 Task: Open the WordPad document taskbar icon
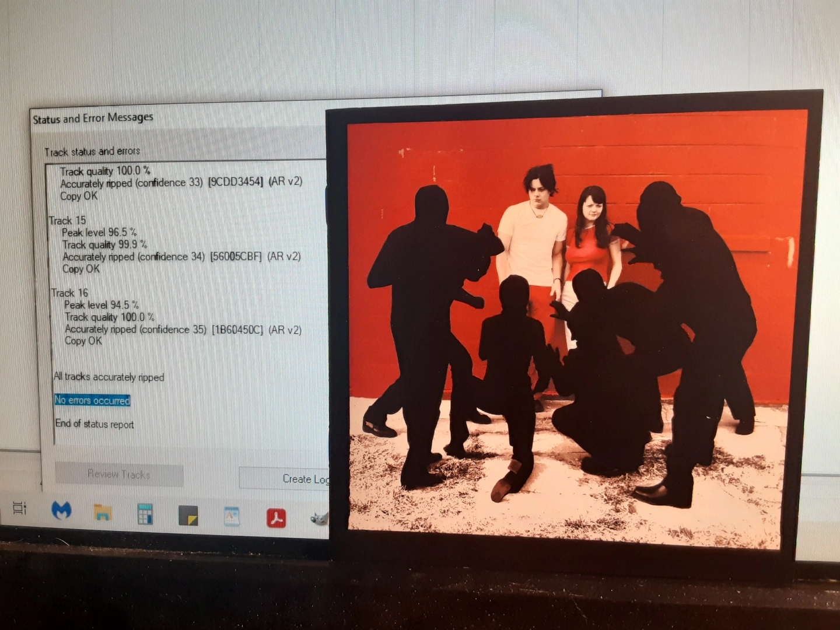coord(232,517)
